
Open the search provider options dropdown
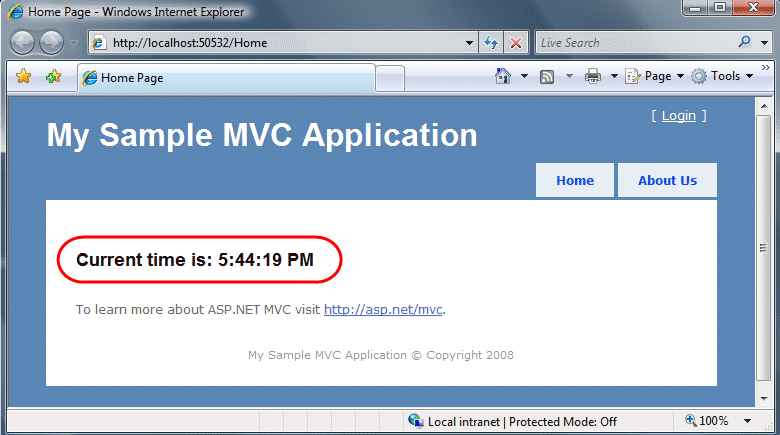pos(765,43)
